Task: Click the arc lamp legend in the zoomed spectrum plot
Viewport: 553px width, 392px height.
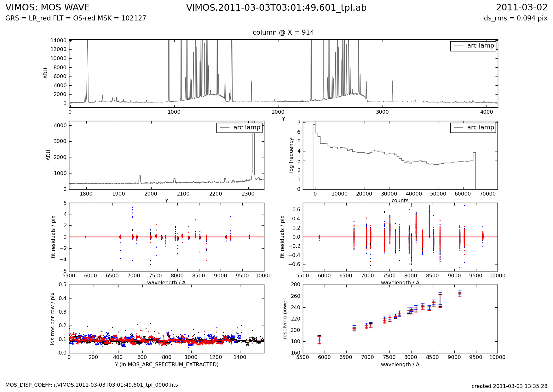Action: click(239, 128)
